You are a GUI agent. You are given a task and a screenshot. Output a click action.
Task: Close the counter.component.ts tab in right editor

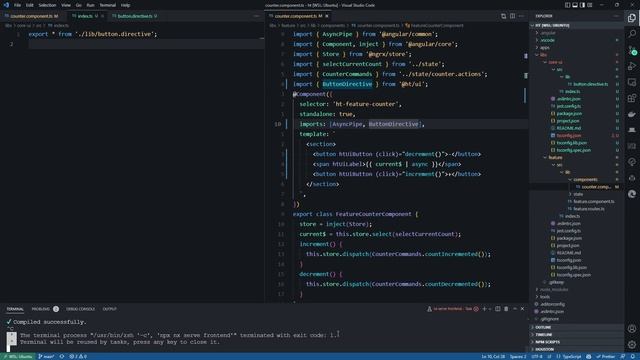(327, 16)
